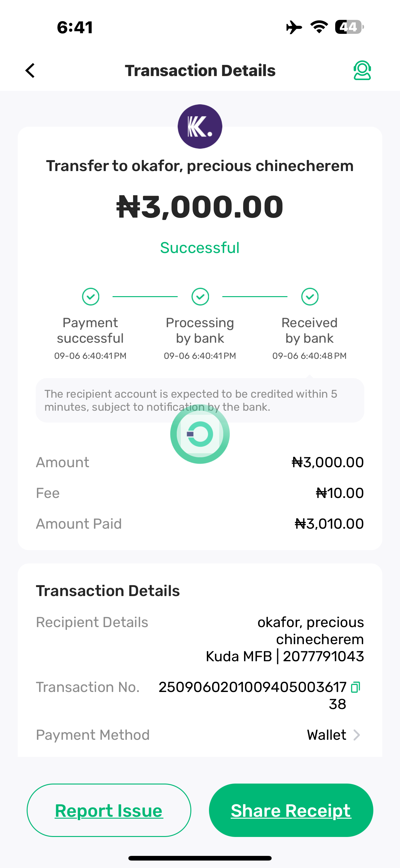Tap the Processing by bank checkmark
Screen dimensions: 400x868
coord(200,296)
